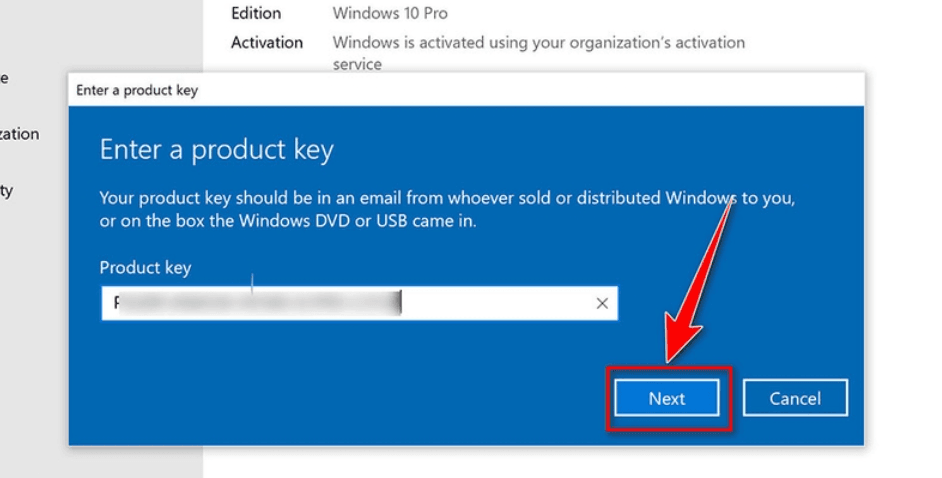The width and height of the screenshot is (942, 478).
Task: Click the empty white area right of blurred key
Action: pyautogui.click(x=497, y=303)
